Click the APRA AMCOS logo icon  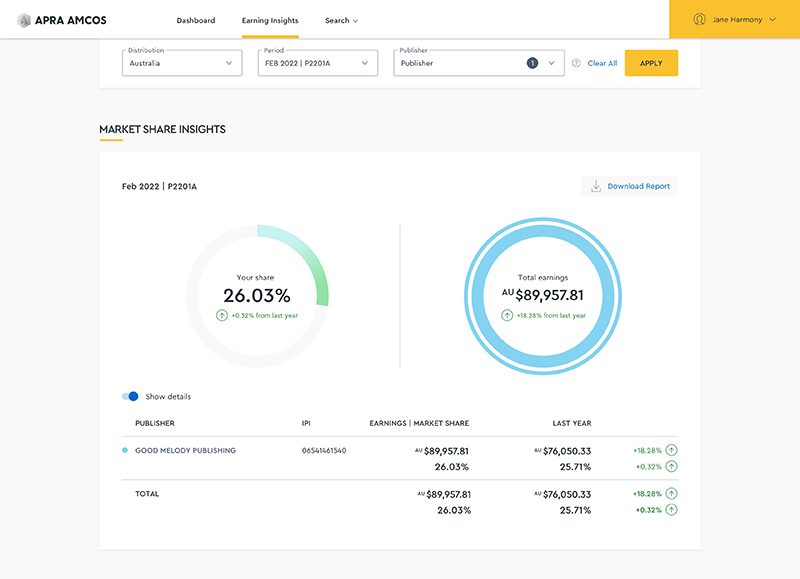tap(24, 20)
